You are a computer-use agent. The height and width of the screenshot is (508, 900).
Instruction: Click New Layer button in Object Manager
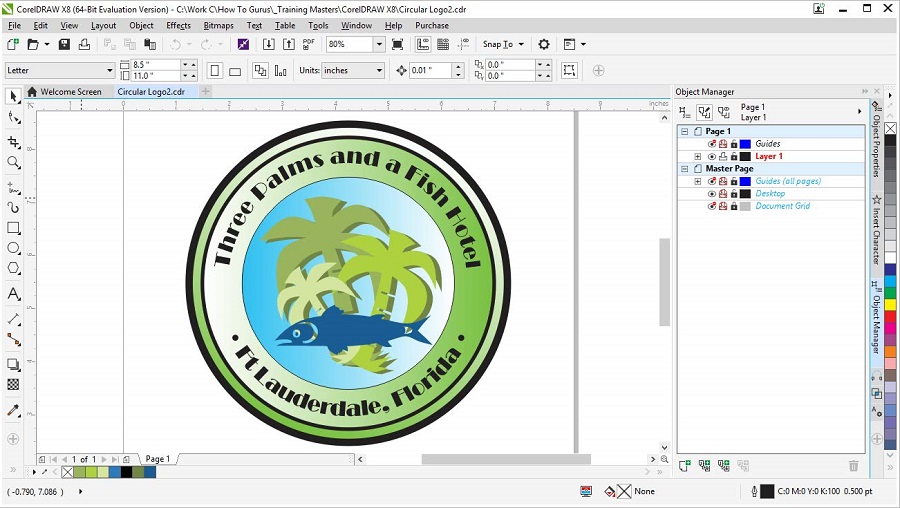(x=684, y=466)
